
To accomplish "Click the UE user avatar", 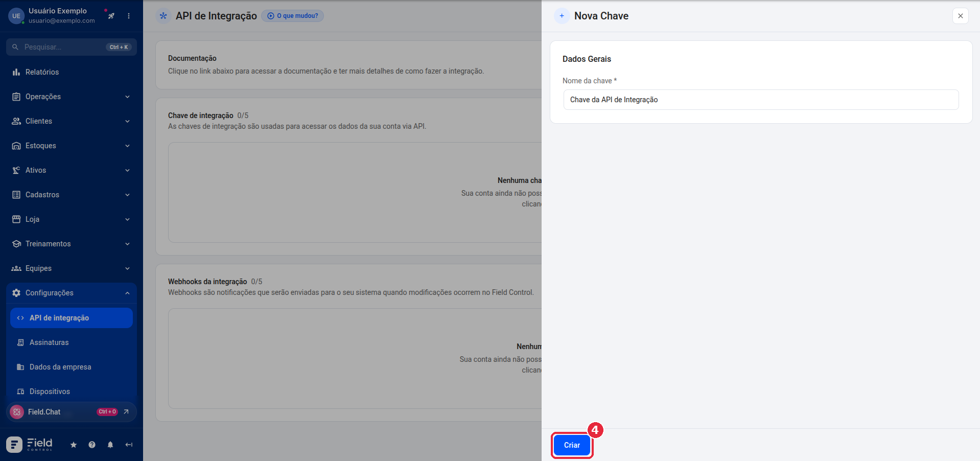I will (16, 16).
